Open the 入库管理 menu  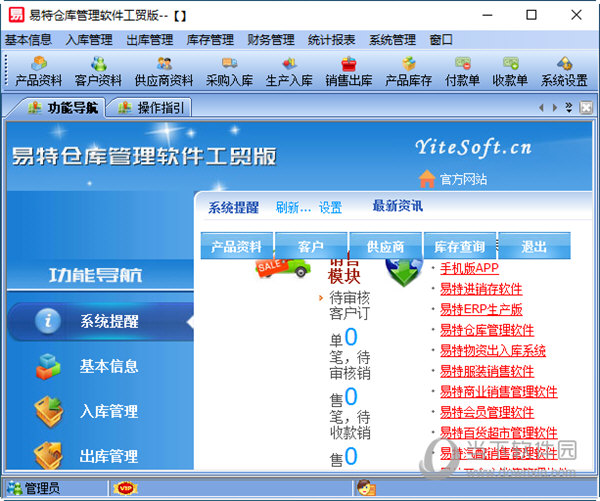click(x=89, y=39)
